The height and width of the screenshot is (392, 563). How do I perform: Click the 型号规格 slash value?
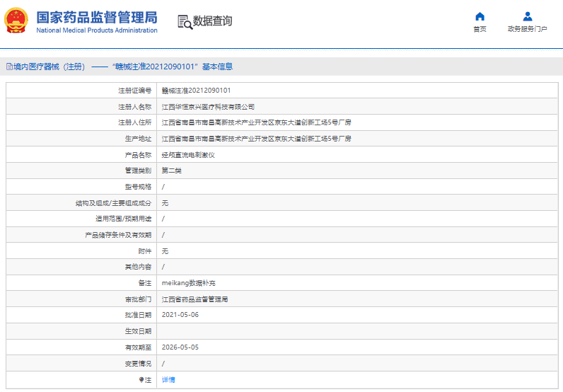(163, 187)
